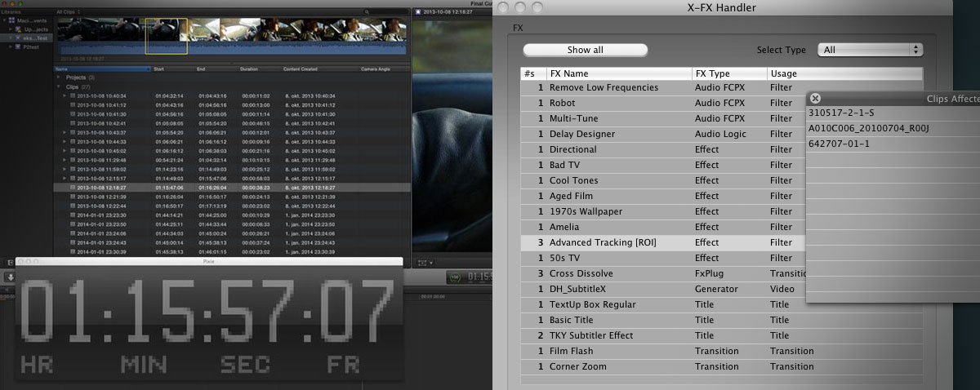Viewport: 980px width, 390px height.
Task: Select the Directional effect row
Action: pos(722,149)
